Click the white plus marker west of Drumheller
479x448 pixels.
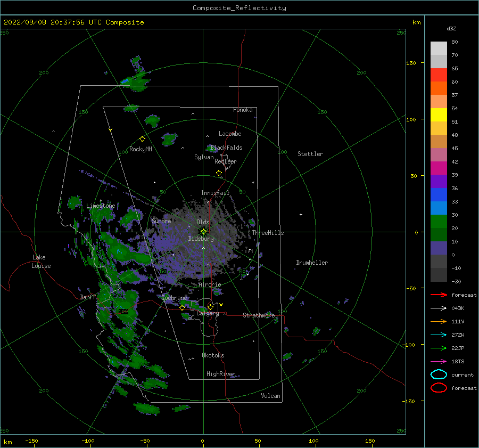301,214
